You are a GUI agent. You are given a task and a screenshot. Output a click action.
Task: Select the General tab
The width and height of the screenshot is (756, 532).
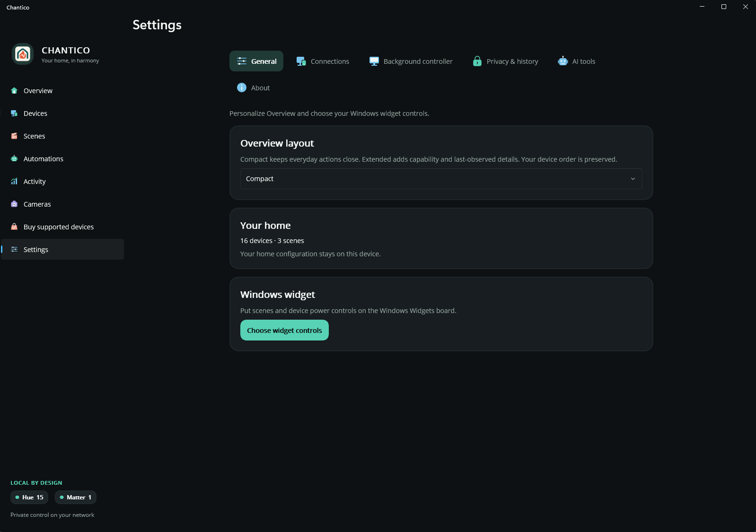(256, 61)
